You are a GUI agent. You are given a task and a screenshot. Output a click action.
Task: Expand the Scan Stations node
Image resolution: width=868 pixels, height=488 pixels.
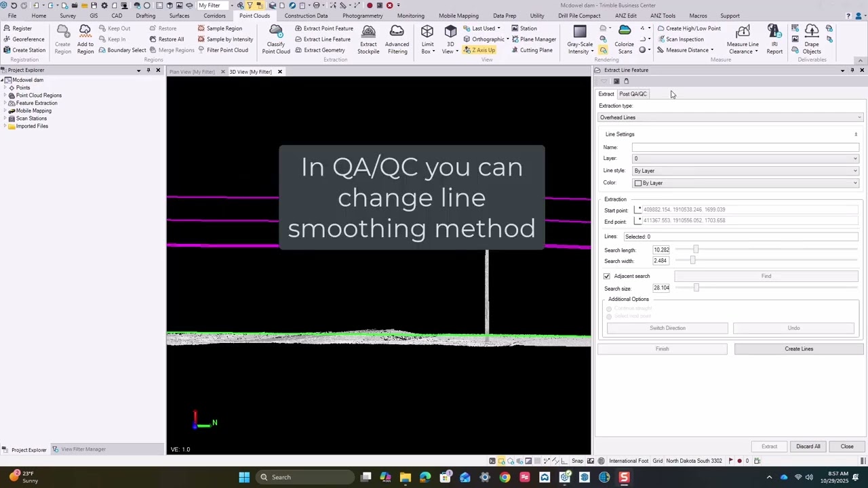pos(5,119)
